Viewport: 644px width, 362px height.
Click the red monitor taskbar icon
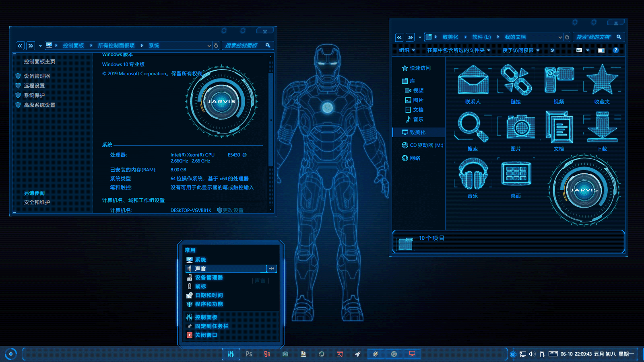coord(412,354)
